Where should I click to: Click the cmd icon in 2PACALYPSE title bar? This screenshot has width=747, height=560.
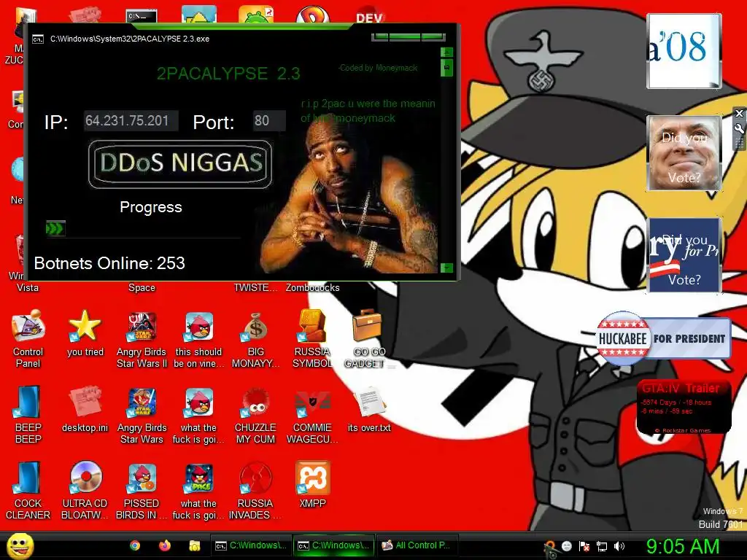point(38,39)
